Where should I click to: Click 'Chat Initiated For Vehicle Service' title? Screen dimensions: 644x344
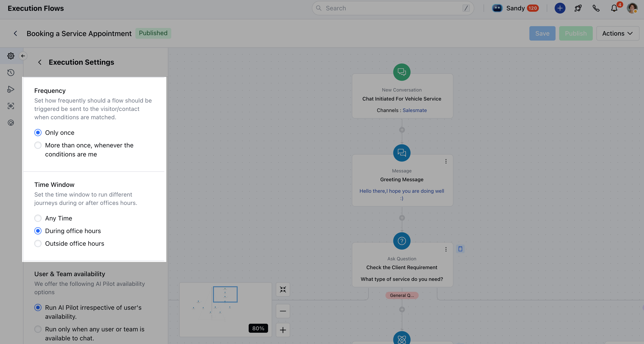402,99
